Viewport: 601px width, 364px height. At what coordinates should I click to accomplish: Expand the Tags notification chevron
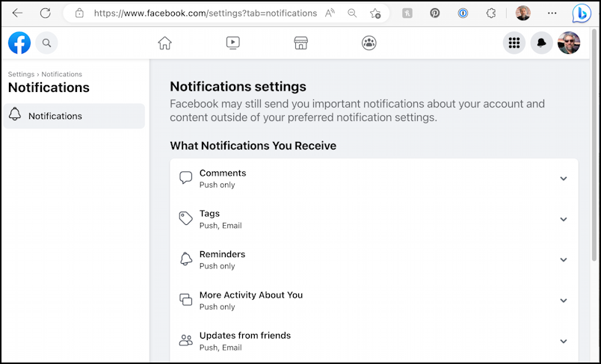coord(563,219)
